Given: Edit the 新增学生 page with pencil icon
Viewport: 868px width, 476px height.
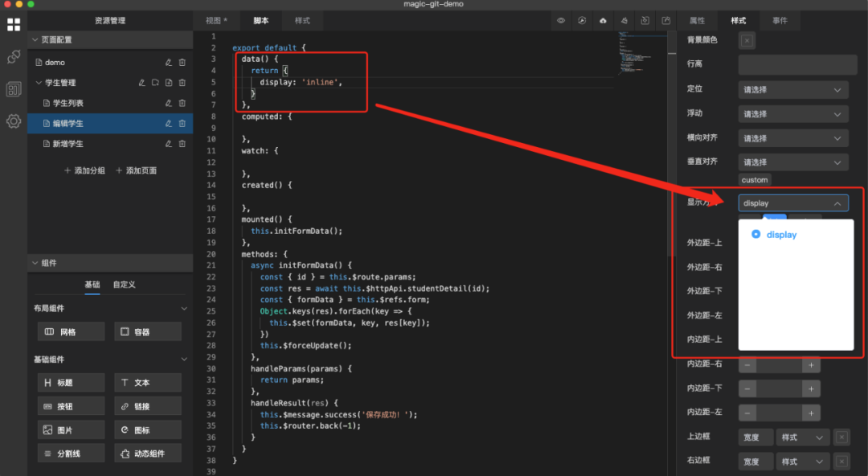Looking at the screenshot, I should [168, 143].
